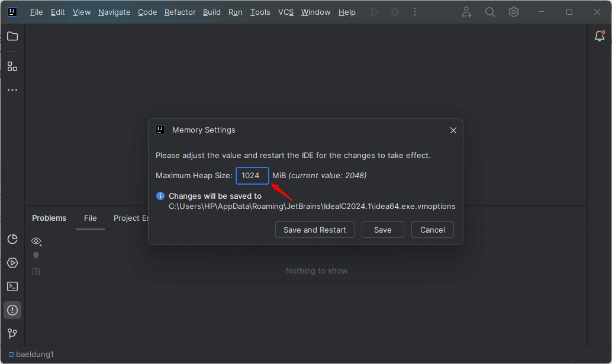The height and width of the screenshot is (364, 612).
Task: Toggle the preview panel icon in Problems
Action: coord(36,272)
